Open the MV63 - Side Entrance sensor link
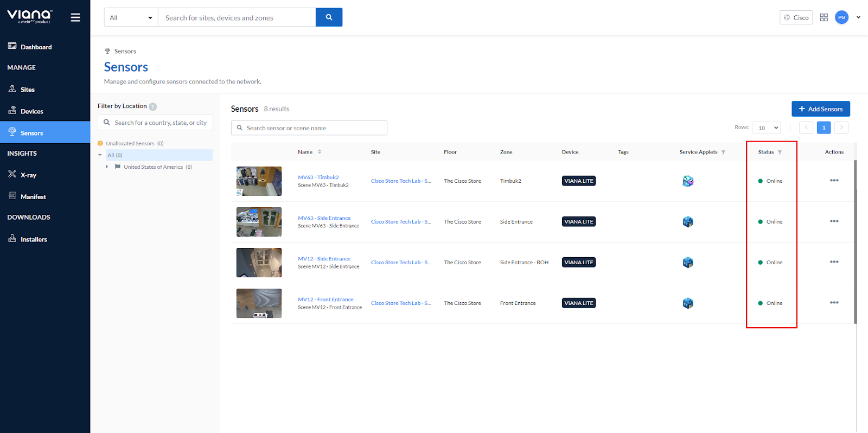The width and height of the screenshot is (868, 433). 324,218
